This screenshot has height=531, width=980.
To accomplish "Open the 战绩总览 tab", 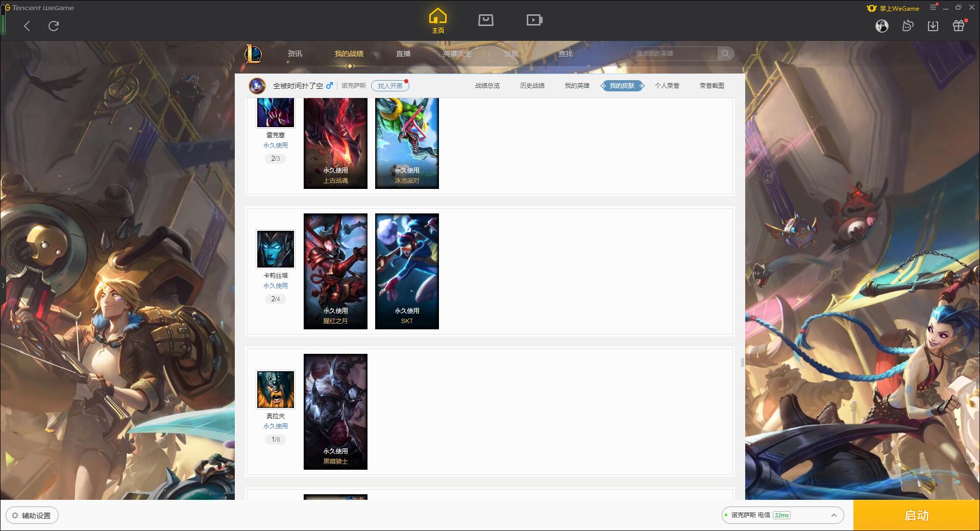I will coord(487,86).
